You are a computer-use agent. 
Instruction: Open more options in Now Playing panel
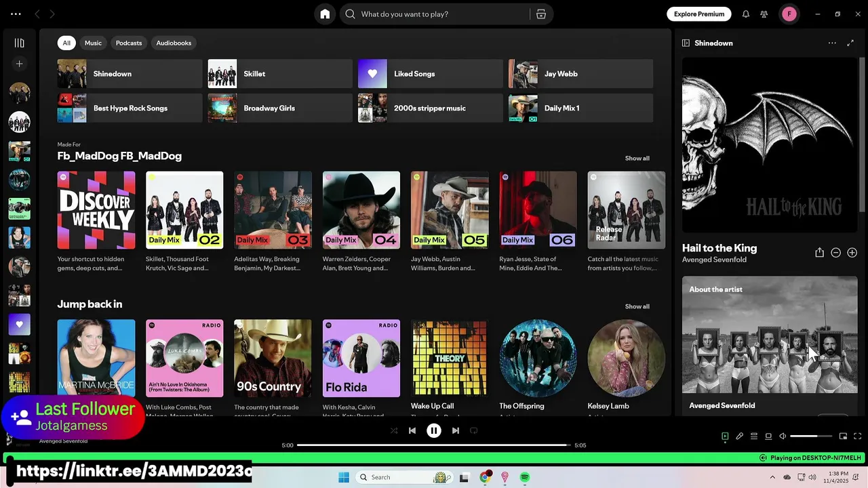point(832,43)
